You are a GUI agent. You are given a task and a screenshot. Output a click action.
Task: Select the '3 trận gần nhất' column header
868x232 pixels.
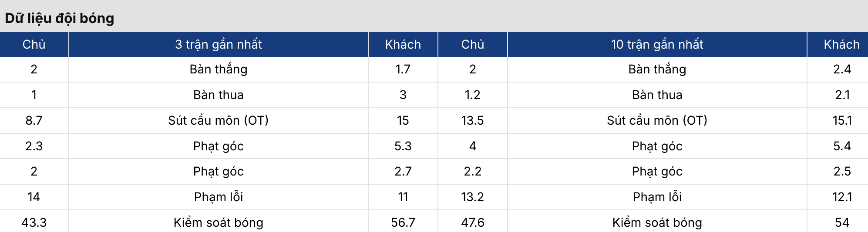tap(219, 44)
